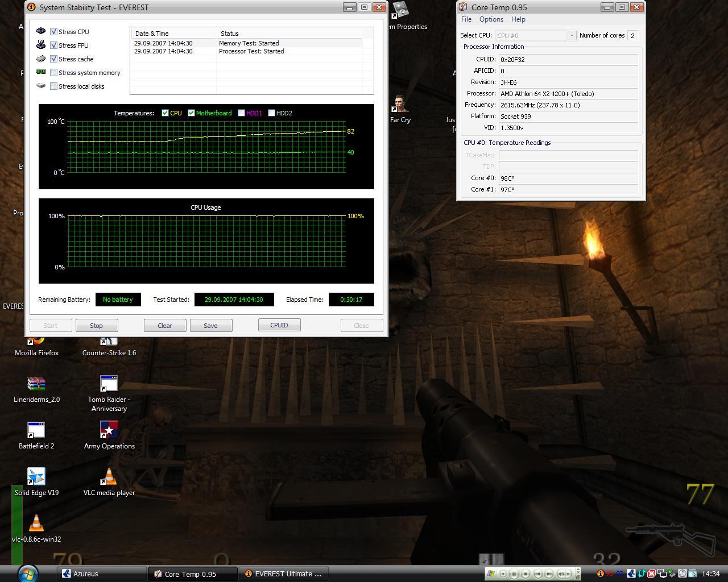This screenshot has width=728, height=582.
Task: Click the EVEREST info tray icon
Action: pos(601,573)
